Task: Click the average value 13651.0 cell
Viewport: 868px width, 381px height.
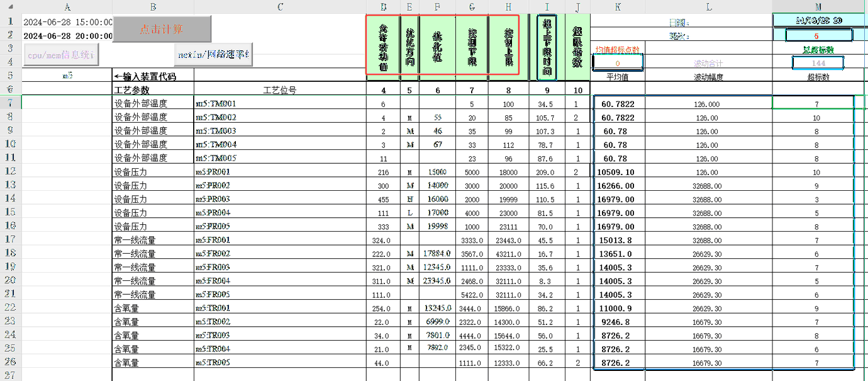Action: (x=618, y=254)
